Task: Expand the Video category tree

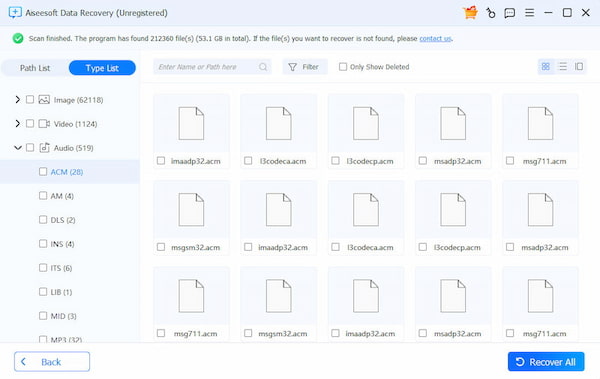Action: 18,124
